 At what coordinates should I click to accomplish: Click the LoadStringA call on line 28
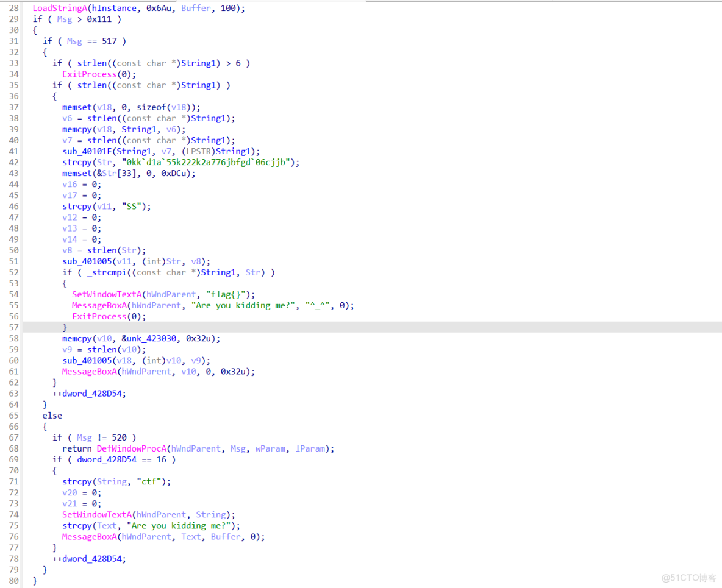click(x=60, y=9)
